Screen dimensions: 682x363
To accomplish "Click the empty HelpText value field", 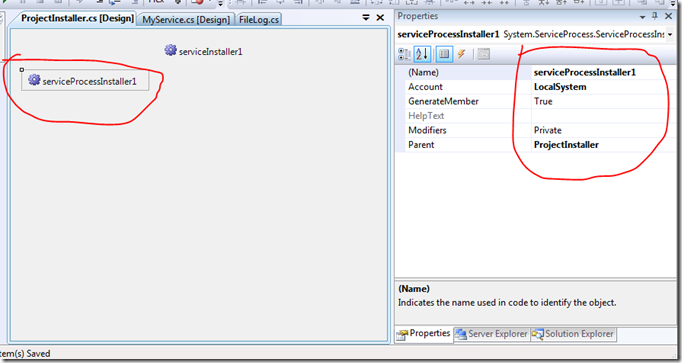I will [x=604, y=116].
